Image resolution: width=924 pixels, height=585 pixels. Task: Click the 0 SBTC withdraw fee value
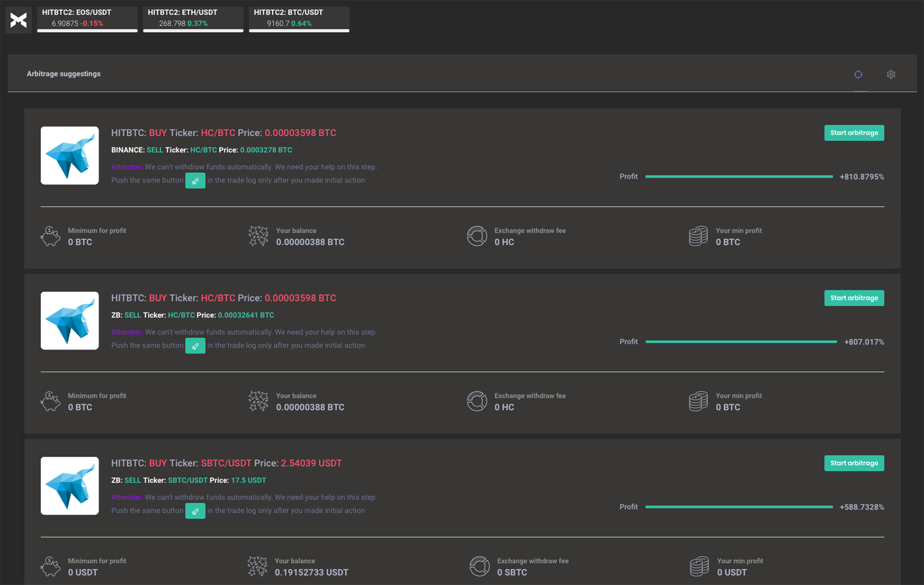click(x=512, y=573)
